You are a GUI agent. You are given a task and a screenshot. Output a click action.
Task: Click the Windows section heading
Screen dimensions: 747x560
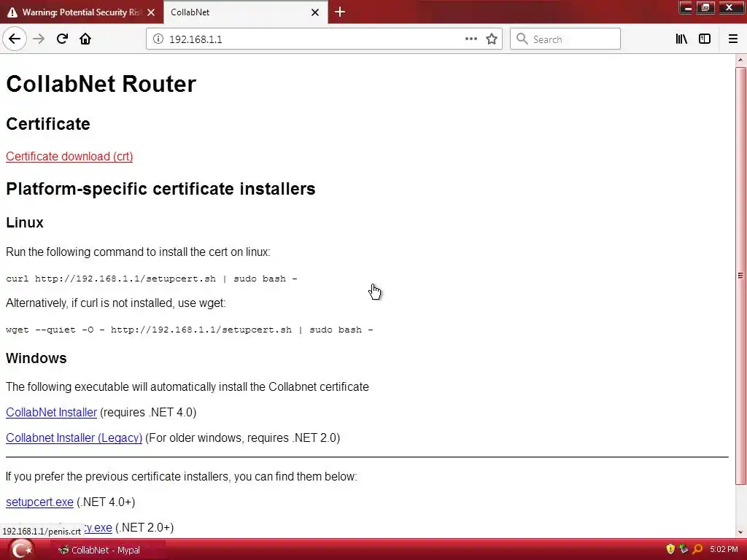coord(36,358)
